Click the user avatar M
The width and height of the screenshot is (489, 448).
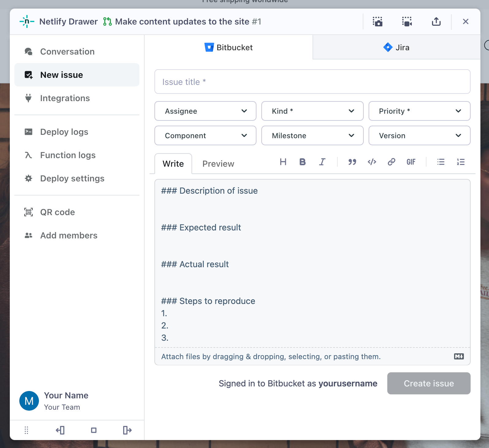pos(29,401)
